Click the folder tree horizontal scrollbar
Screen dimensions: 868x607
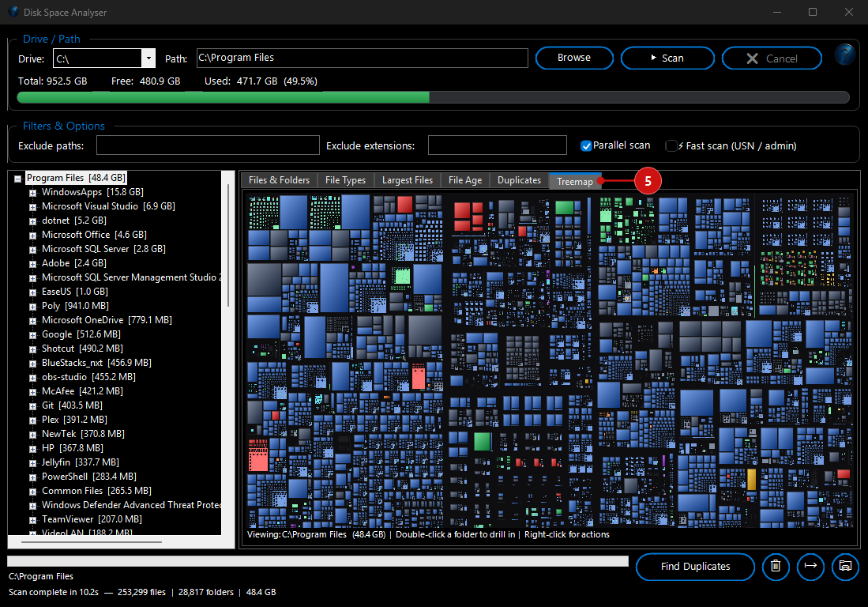(90, 541)
